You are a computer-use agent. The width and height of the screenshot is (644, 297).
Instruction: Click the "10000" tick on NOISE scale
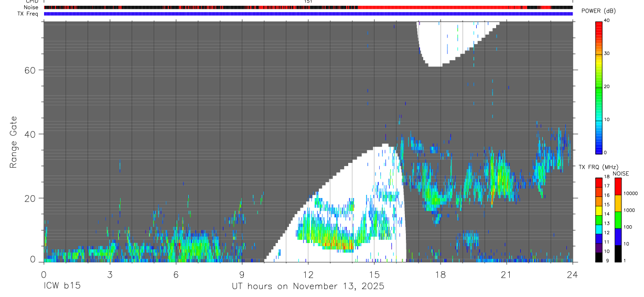[631, 194]
